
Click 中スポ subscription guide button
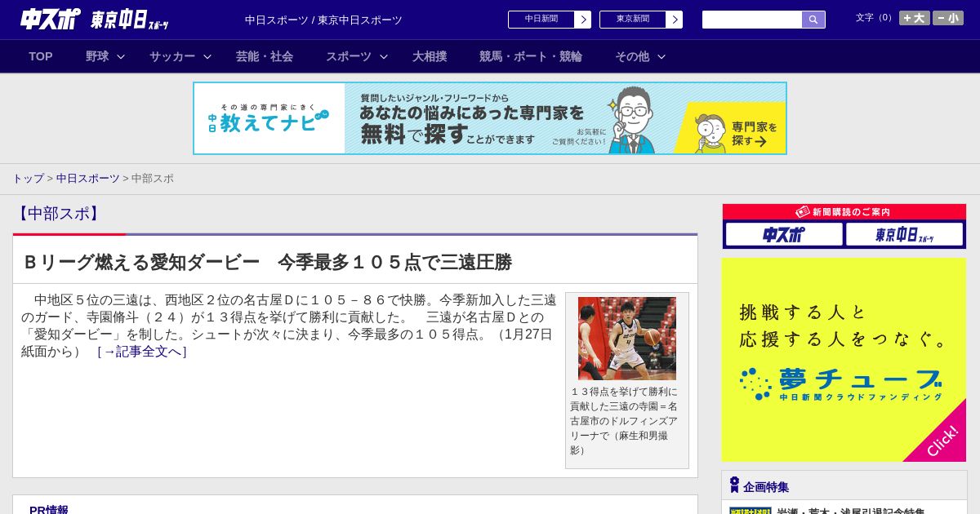click(x=784, y=235)
